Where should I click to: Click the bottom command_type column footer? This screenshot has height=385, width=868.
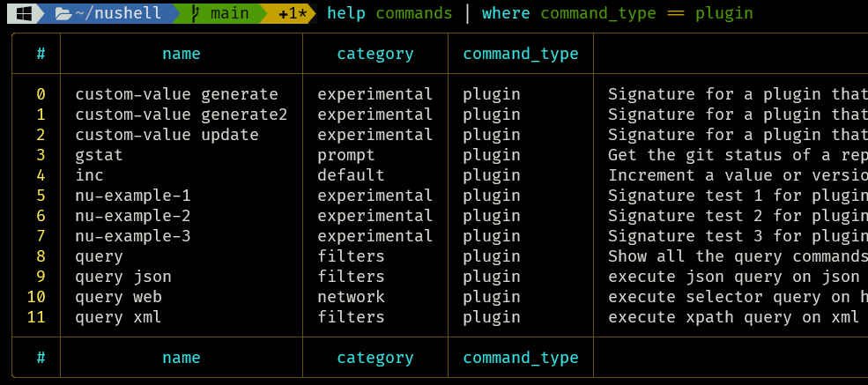point(521,358)
